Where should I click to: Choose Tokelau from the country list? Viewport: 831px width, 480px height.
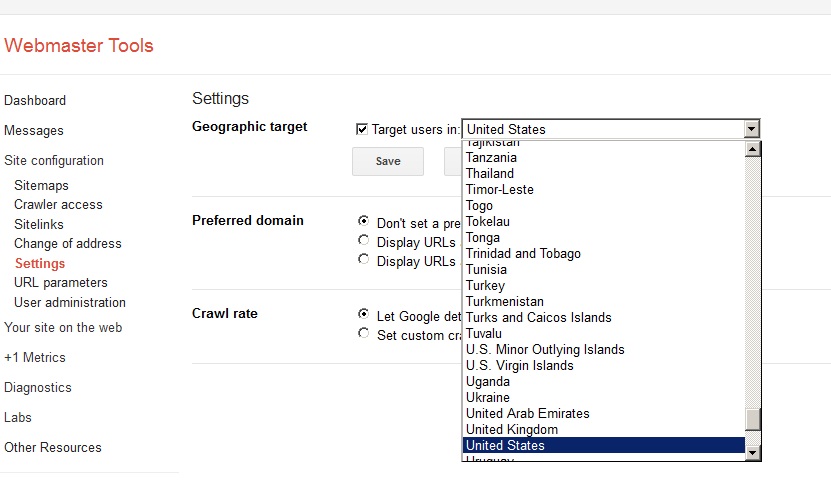[604, 221]
